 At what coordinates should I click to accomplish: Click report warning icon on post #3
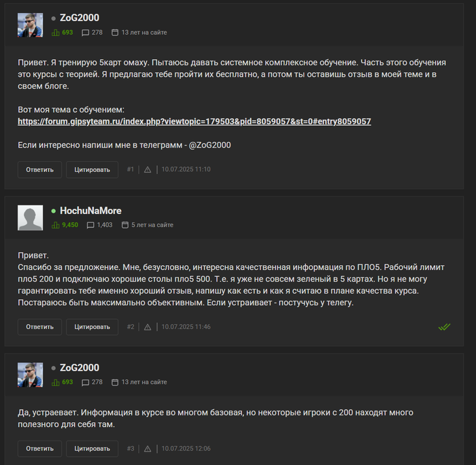click(148, 449)
